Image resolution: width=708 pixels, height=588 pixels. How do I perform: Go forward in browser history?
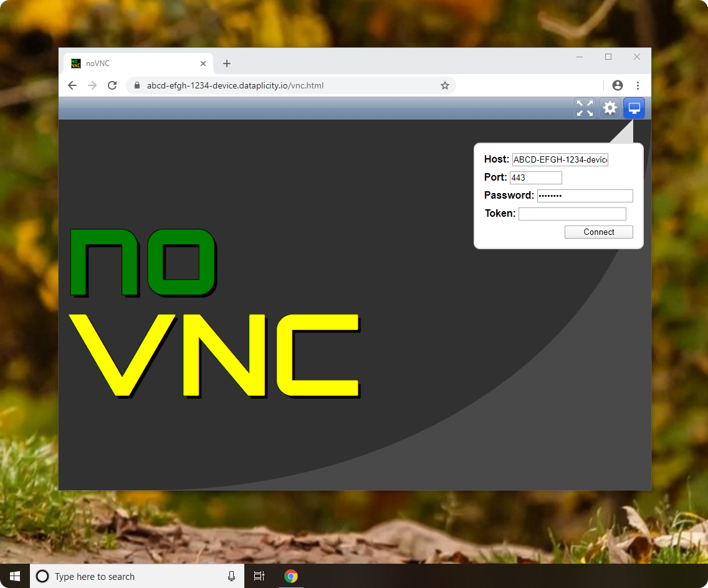[x=92, y=85]
